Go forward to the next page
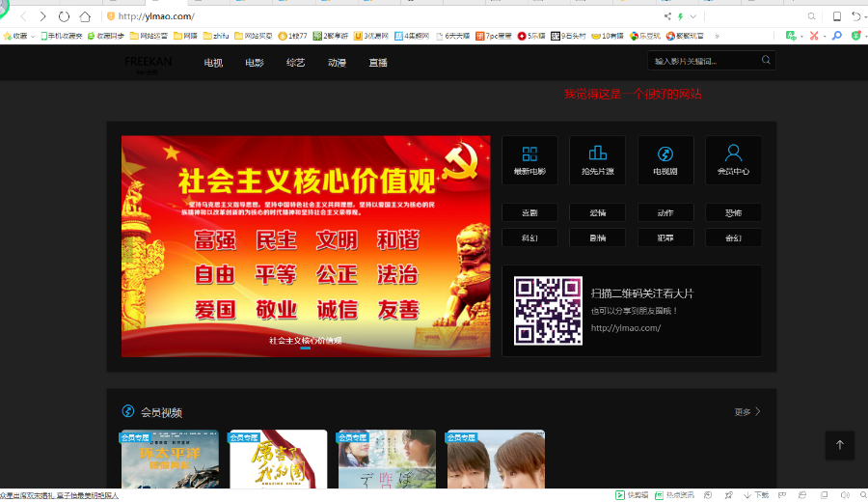The height and width of the screenshot is (502, 868). coord(43,16)
